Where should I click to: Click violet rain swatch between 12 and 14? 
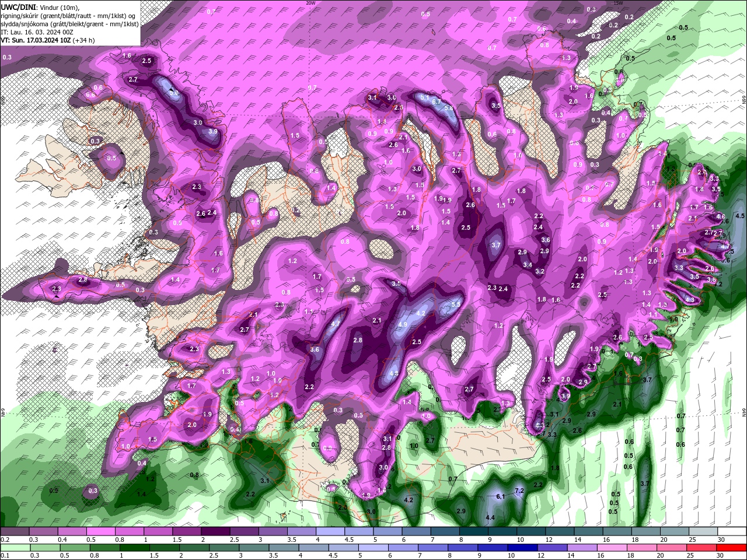tap(553, 548)
